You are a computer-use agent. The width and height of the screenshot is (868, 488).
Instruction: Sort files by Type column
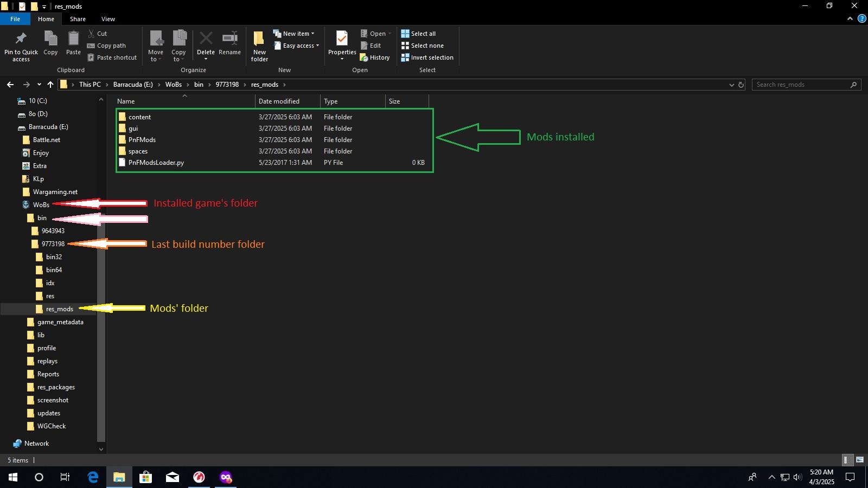click(x=353, y=101)
